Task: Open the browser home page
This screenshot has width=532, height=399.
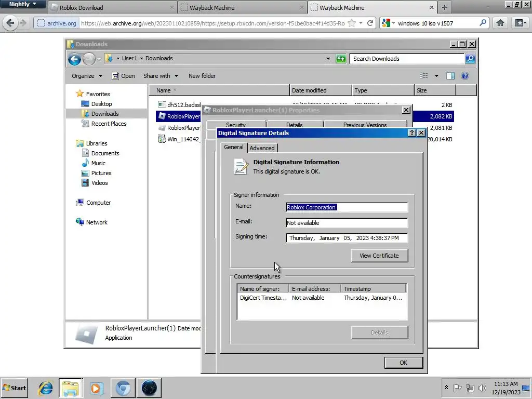Action: (500, 23)
